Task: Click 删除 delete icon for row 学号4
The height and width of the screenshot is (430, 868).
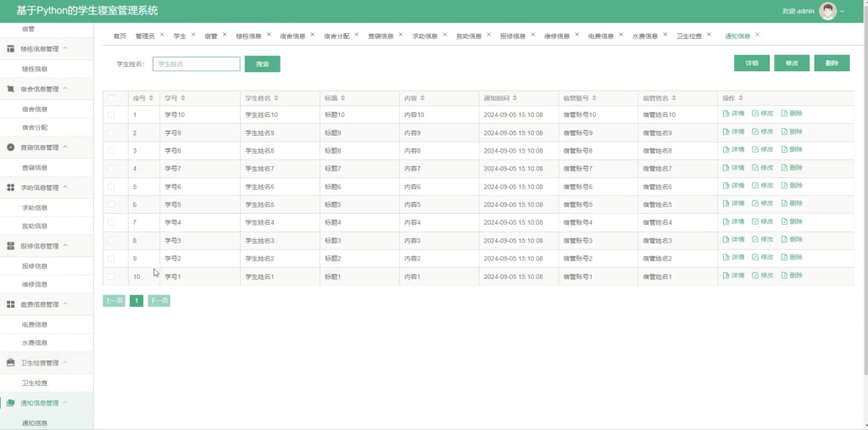Action: click(784, 221)
